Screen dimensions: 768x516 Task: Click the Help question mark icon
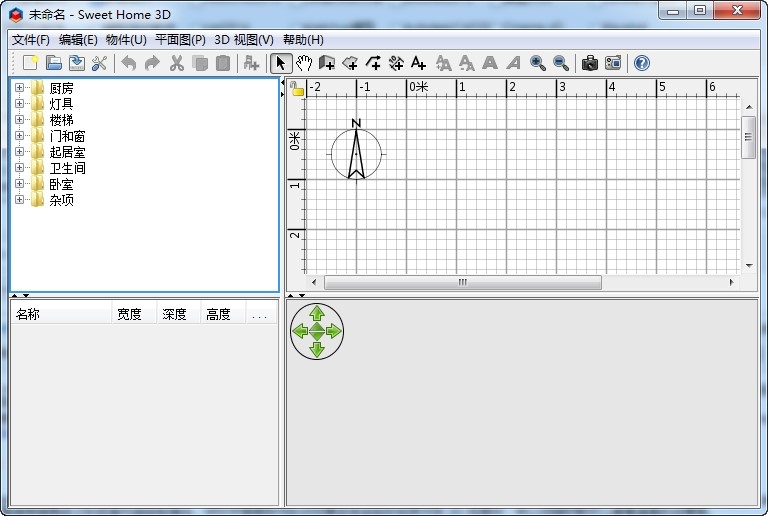pyautogui.click(x=641, y=63)
